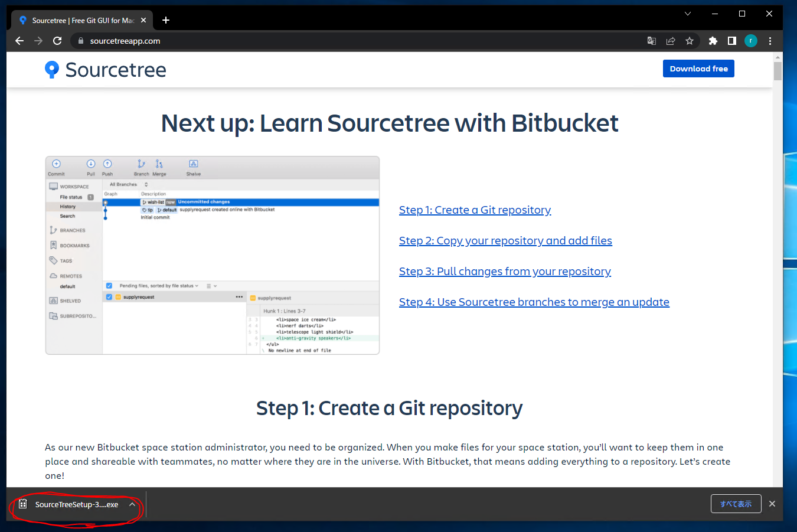Reload the page with the refresh icon
The image size is (797, 532).
coord(57,41)
